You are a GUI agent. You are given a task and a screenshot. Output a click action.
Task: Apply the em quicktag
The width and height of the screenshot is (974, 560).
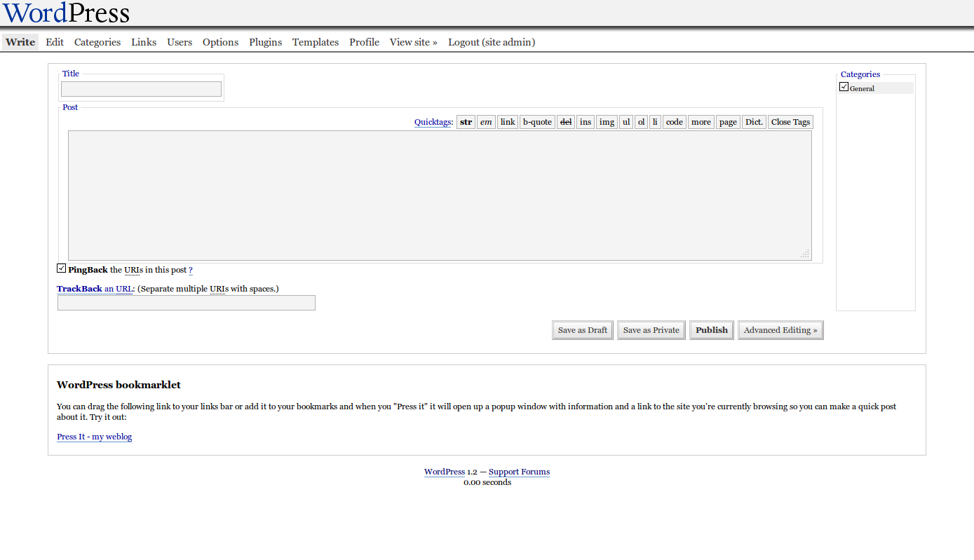486,122
